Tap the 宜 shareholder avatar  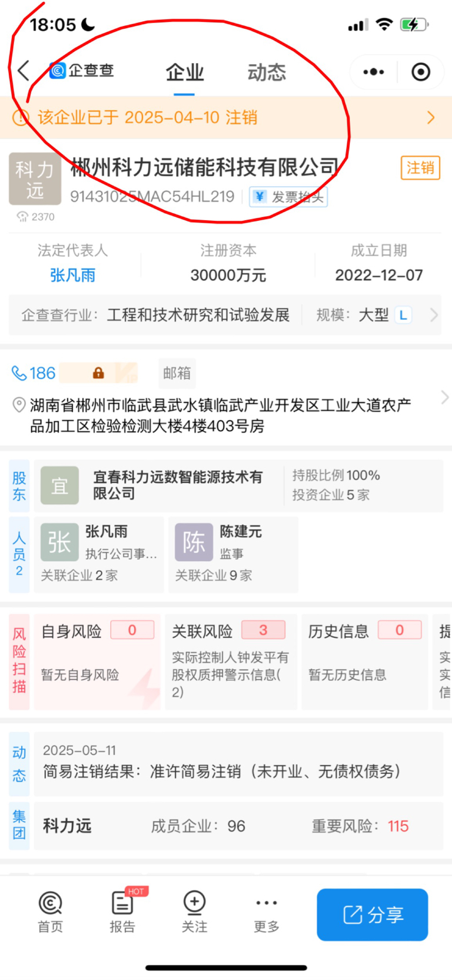tap(59, 485)
